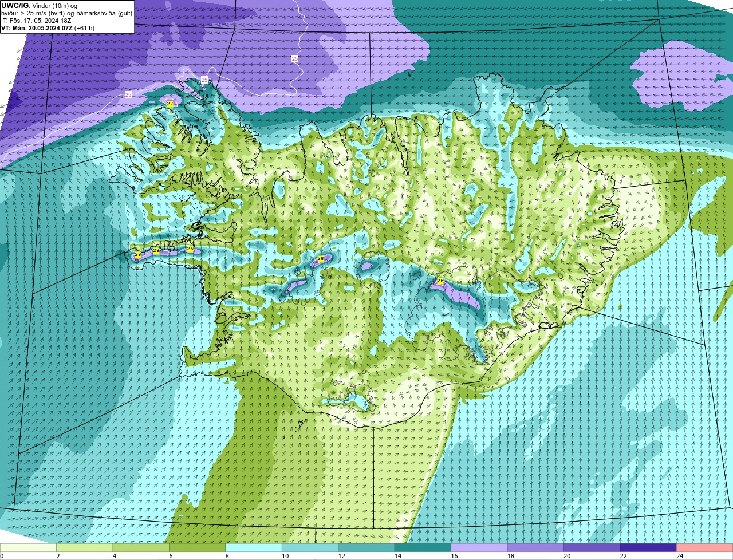The height and width of the screenshot is (560, 733).
Task: Click the 8–10 legend color swatch
Action: (254, 548)
